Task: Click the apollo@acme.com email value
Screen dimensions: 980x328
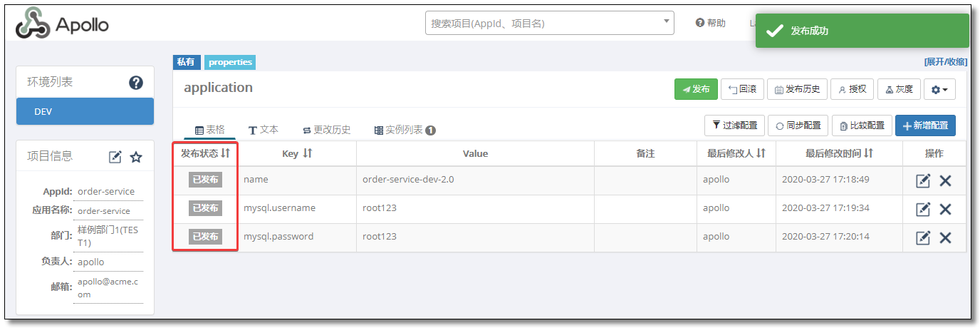Action: (108, 287)
